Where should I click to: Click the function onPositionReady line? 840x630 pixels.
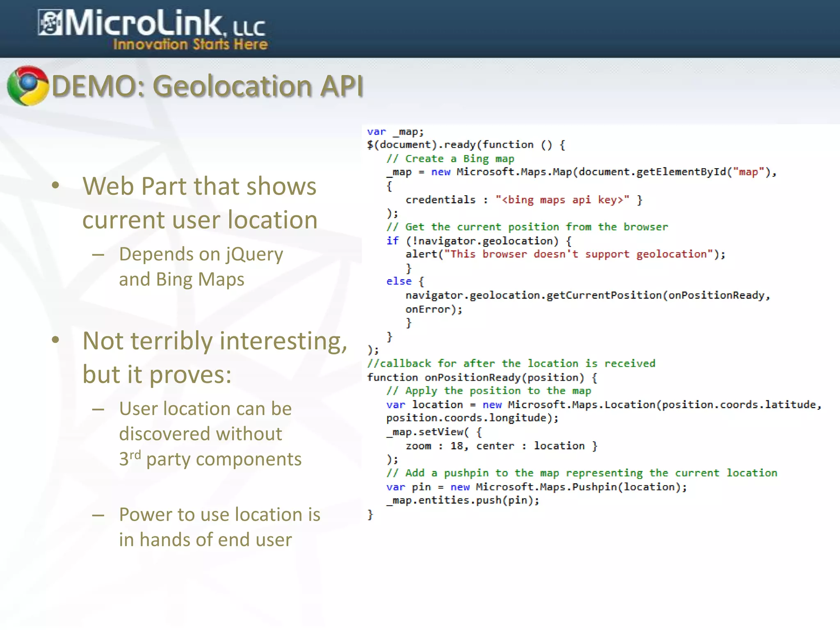click(482, 377)
